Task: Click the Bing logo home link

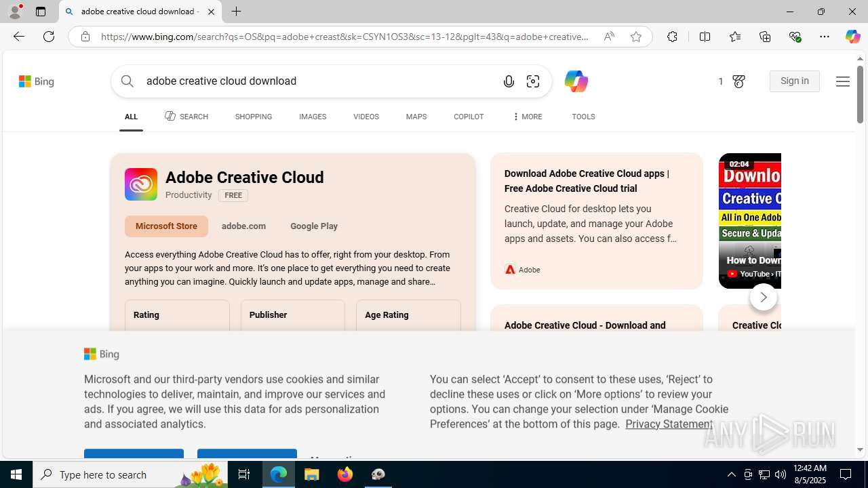Action: pyautogui.click(x=37, y=81)
